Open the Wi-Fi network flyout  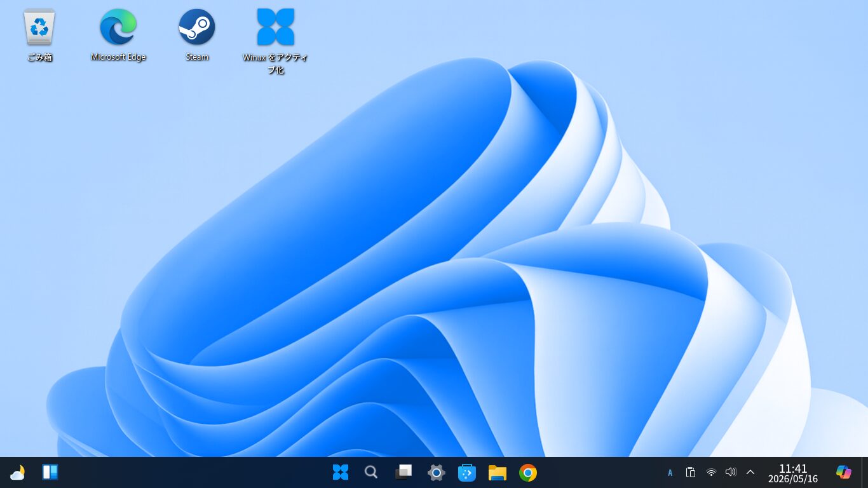click(712, 472)
